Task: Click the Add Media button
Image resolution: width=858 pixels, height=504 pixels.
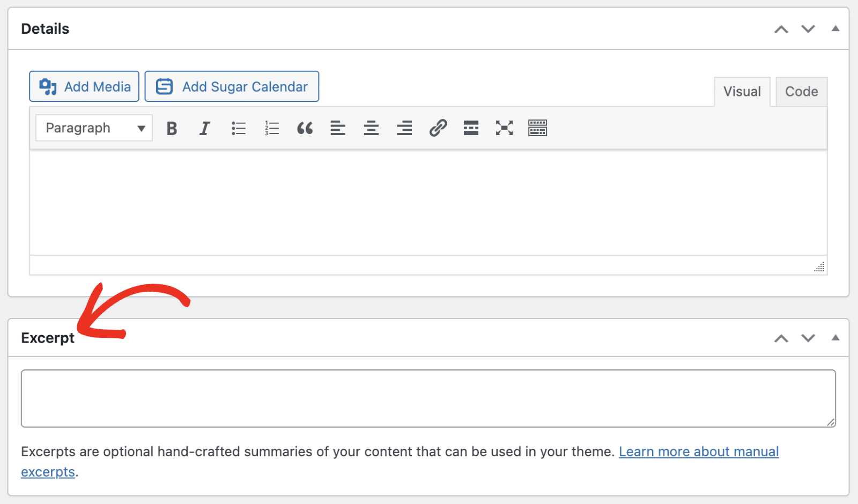Action: pos(84,86)
